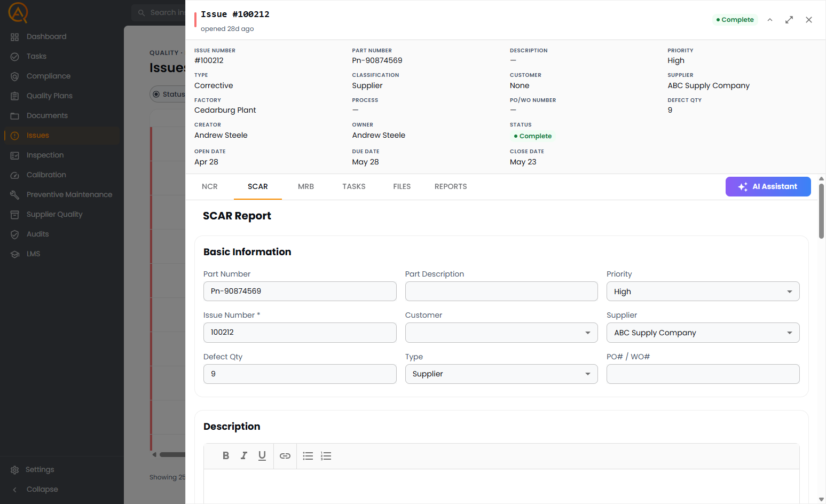Insert a numbered list in Description
Screen dimensions: 826x504
(326, 456)
